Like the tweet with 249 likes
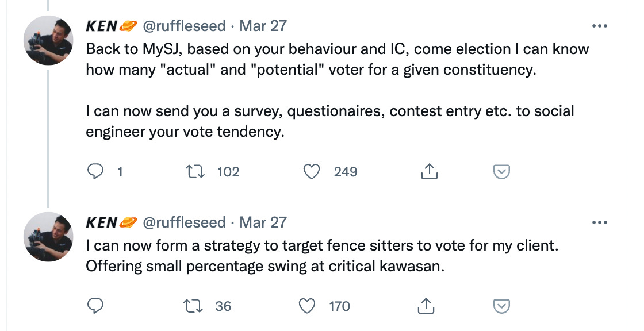This screenshot has width=644, height=331. (311, 171)
